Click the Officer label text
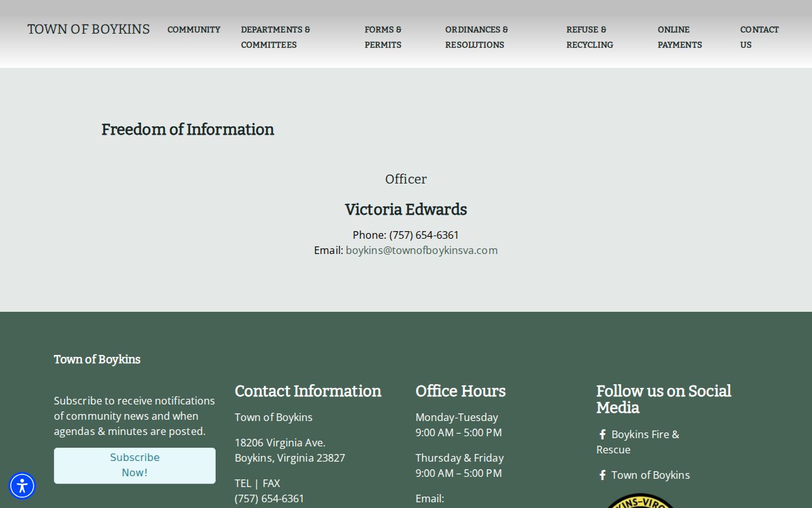812x508 pixels. click(x=406, y=179)
